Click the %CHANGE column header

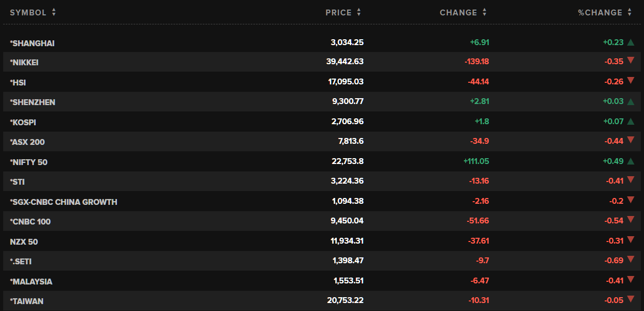click(600, 12)
